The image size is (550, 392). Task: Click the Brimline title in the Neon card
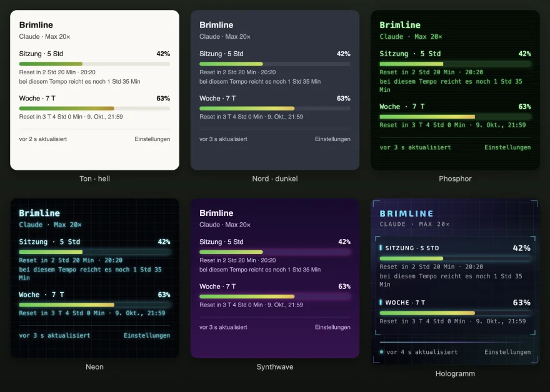pos(39,213)
